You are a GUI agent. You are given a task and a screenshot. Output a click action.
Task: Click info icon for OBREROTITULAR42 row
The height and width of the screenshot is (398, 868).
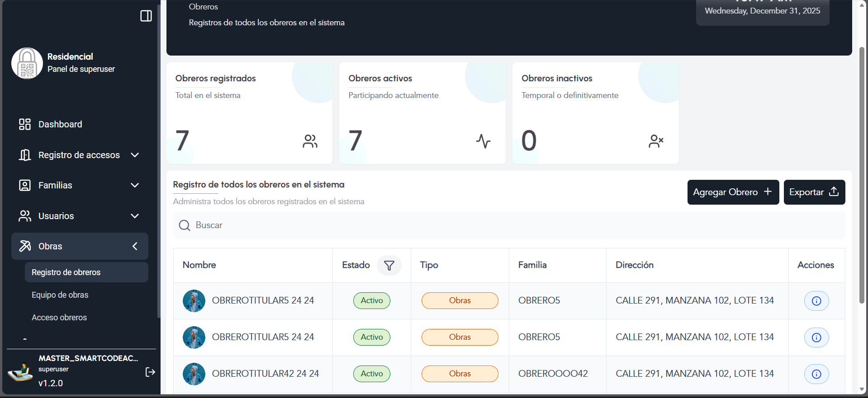816,374
